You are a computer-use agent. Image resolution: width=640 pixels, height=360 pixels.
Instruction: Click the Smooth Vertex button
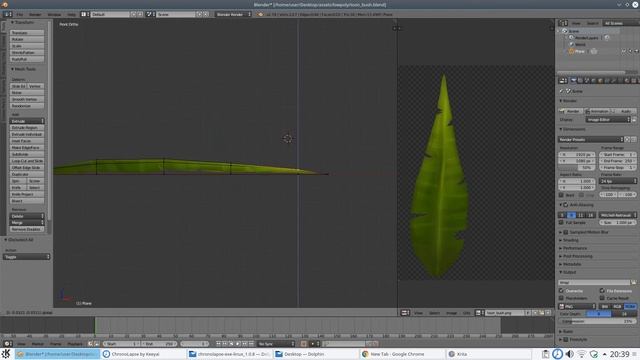click(27, 99)
